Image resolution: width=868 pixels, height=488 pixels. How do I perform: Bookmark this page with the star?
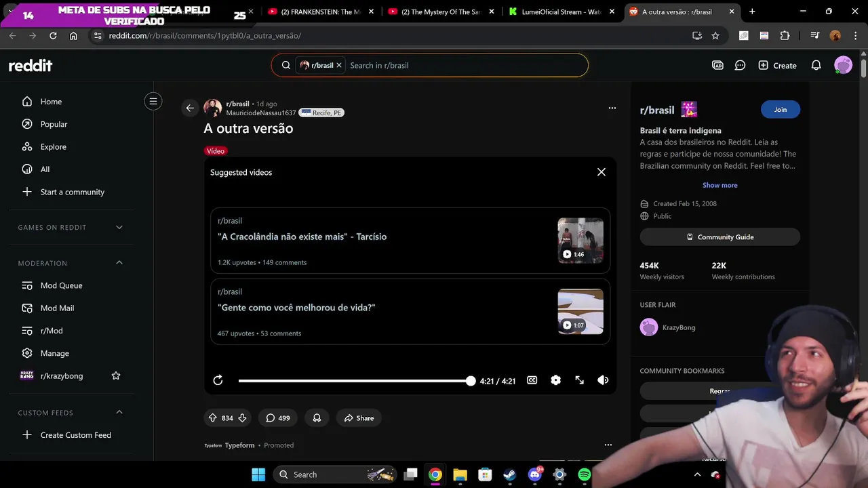pos(715,36)
